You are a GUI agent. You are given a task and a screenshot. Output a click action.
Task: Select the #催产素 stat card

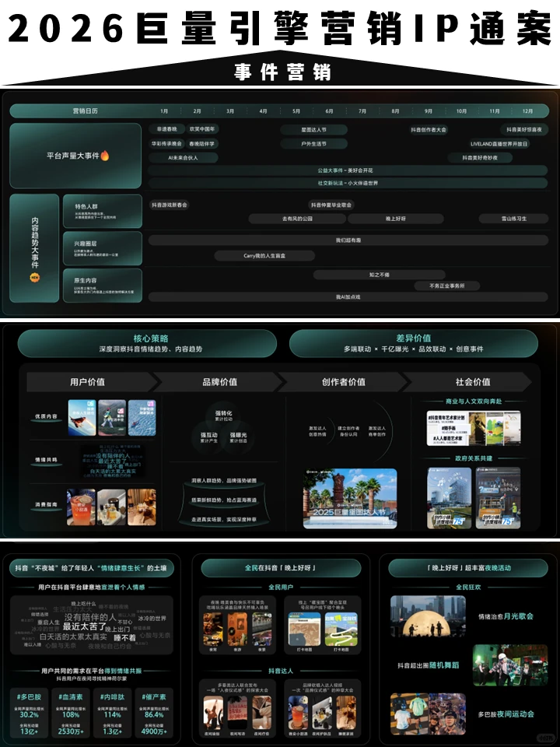[154, 714]
